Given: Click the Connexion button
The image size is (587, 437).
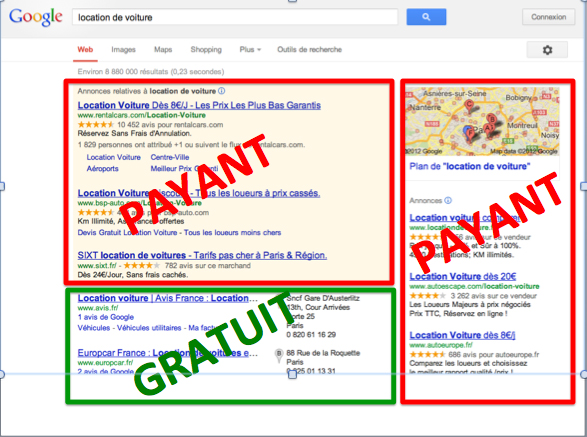Looking at the screenshot, I should 548,17.
